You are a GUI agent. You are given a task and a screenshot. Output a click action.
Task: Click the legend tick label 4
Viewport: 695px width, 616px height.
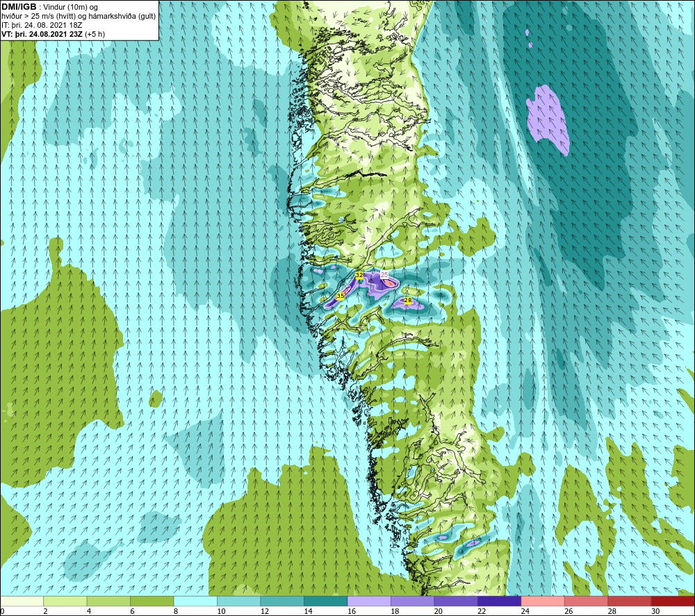(89, 611)
